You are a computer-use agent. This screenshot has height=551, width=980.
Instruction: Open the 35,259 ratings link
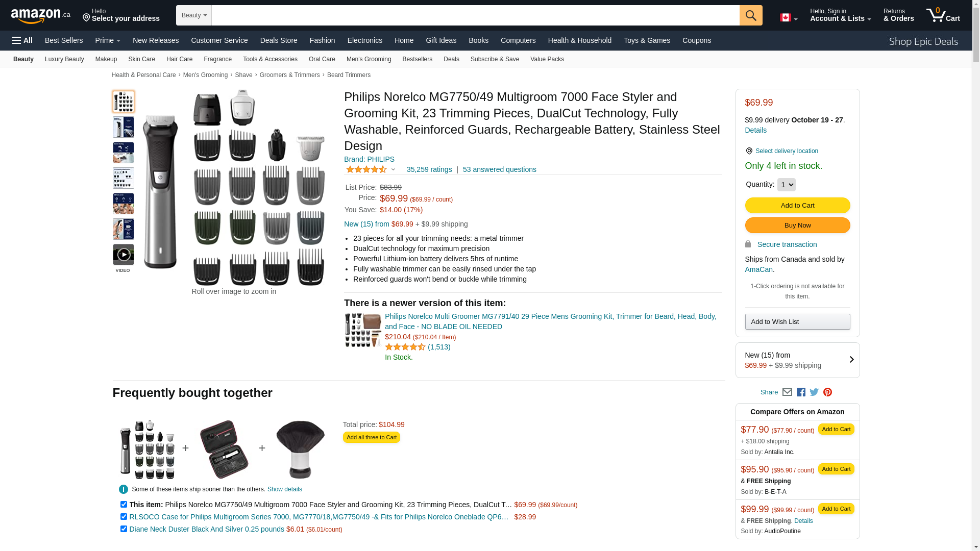click(x=429, y=169)
